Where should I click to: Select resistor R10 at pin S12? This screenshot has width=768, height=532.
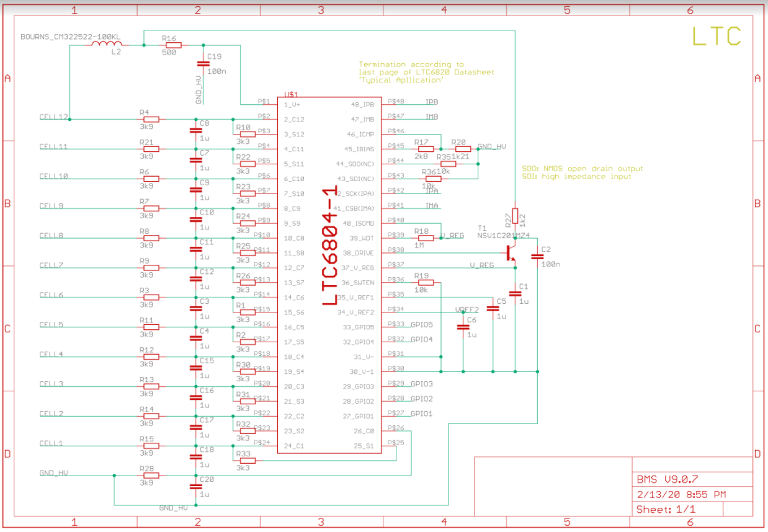(248, 134)
